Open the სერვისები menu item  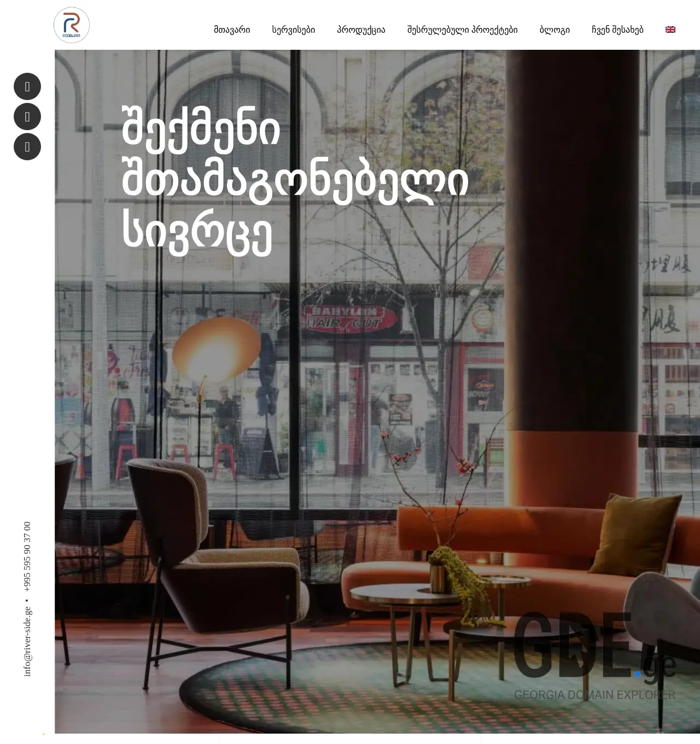point(294,30)
